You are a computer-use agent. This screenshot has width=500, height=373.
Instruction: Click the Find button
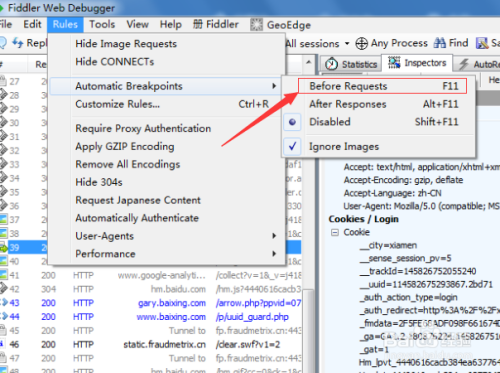(x=451, y=43)
